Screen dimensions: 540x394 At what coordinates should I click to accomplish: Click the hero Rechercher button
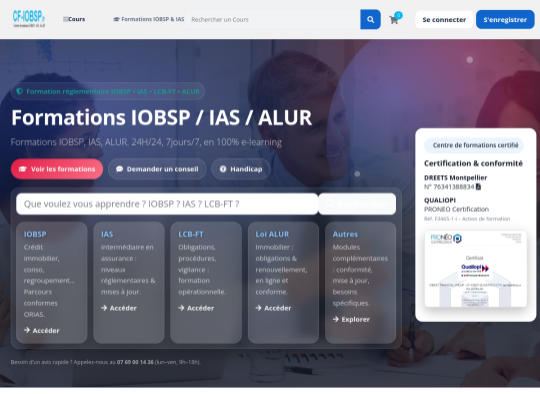point(357,204)
